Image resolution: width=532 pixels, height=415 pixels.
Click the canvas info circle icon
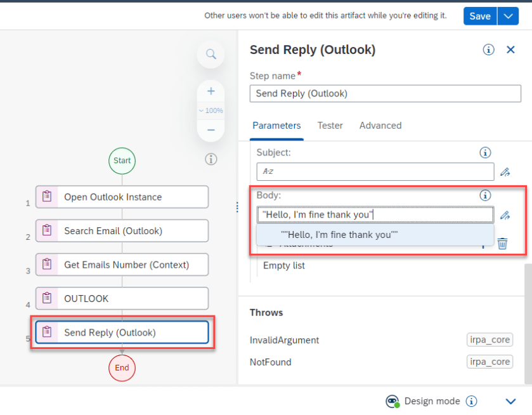[211, 159]
